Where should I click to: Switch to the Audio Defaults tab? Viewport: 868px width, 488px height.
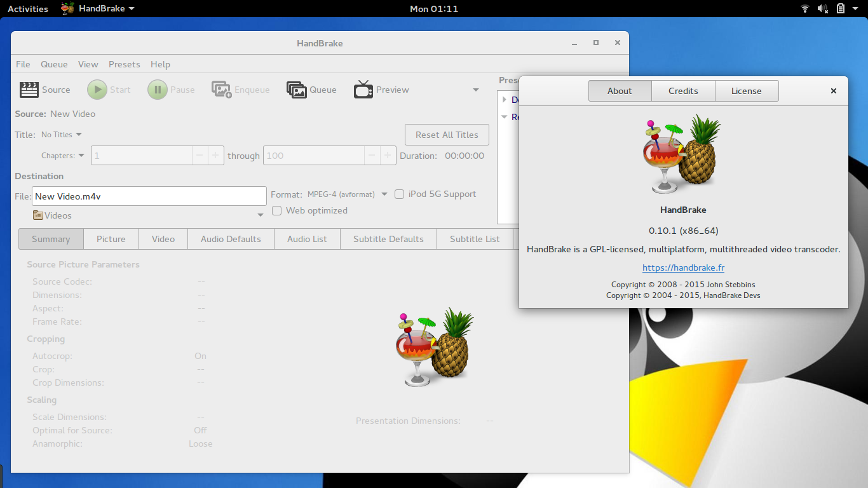231,239
